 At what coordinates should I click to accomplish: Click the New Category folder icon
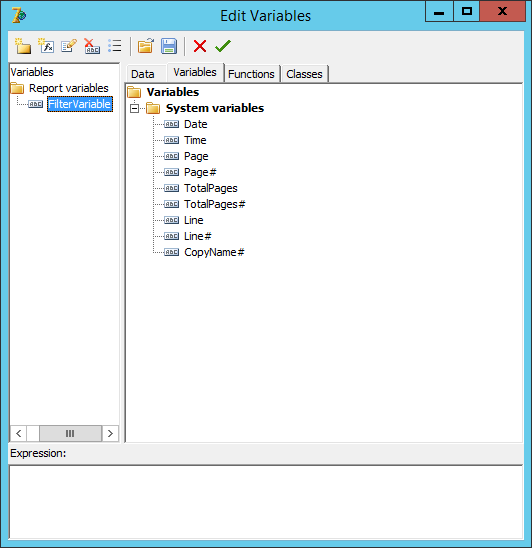pos(23,46)
